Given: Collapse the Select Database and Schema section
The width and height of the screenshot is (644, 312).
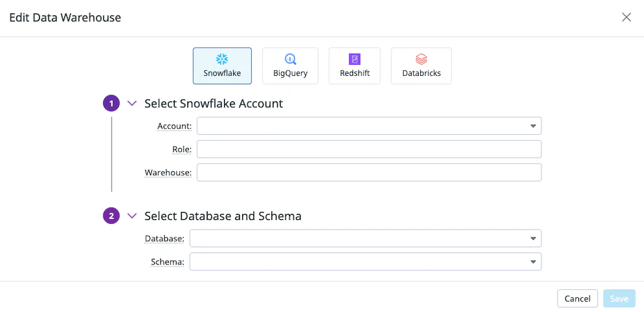Looking at the screenshot, I should pyautogui.click(x=132, y=216).
